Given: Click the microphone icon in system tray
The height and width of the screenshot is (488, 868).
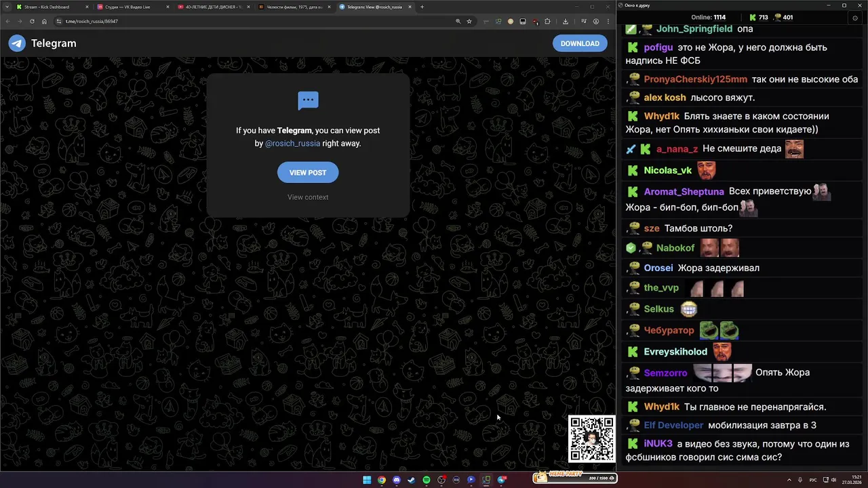Looking at the screenshot, I should (x=801, y=480).
